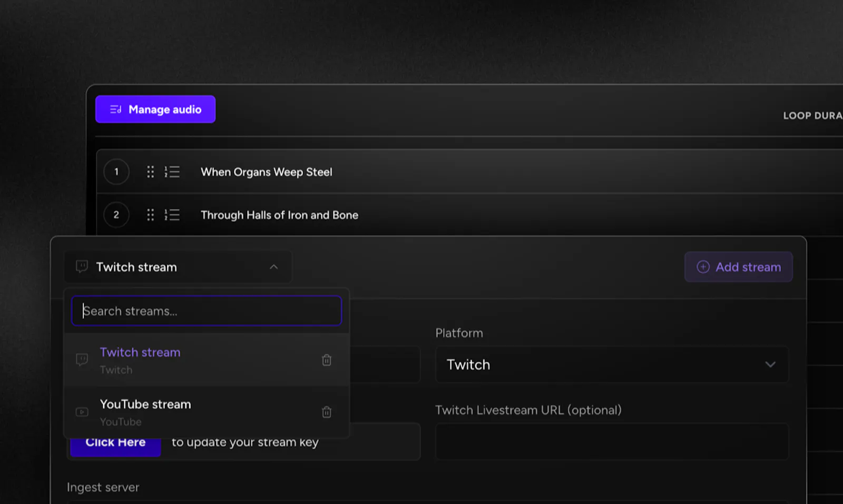Delete the YouTube stream entry
The height and width of the screenshot is (504, 843).
pyautogui.click(x=327, y=412)
